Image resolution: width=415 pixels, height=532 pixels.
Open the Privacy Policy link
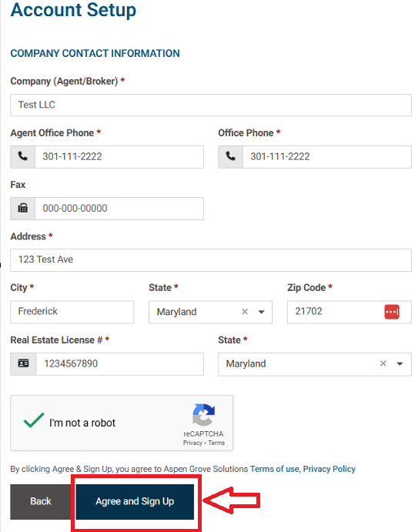(329, 469)
